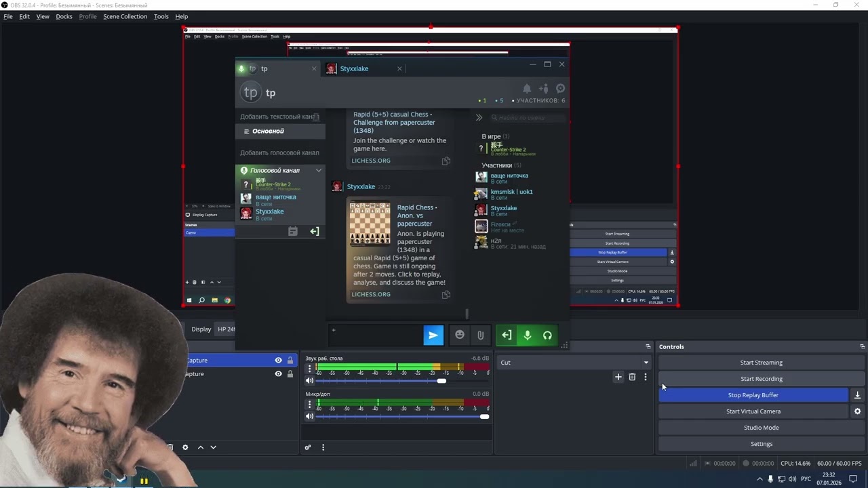Open the Edit menu
Viewport: 868px width, 488px height.
click(24, 16)
